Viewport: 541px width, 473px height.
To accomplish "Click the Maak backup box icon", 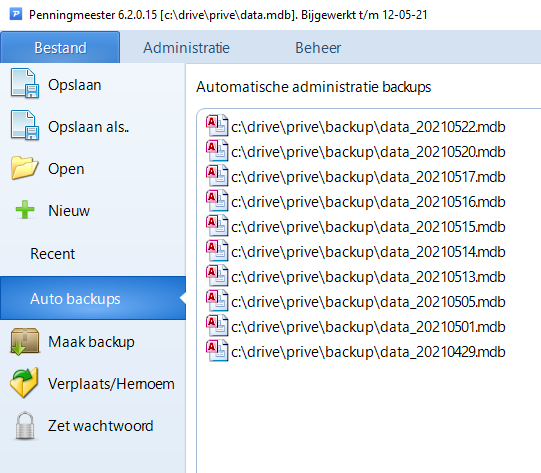I will pos(24,342).
